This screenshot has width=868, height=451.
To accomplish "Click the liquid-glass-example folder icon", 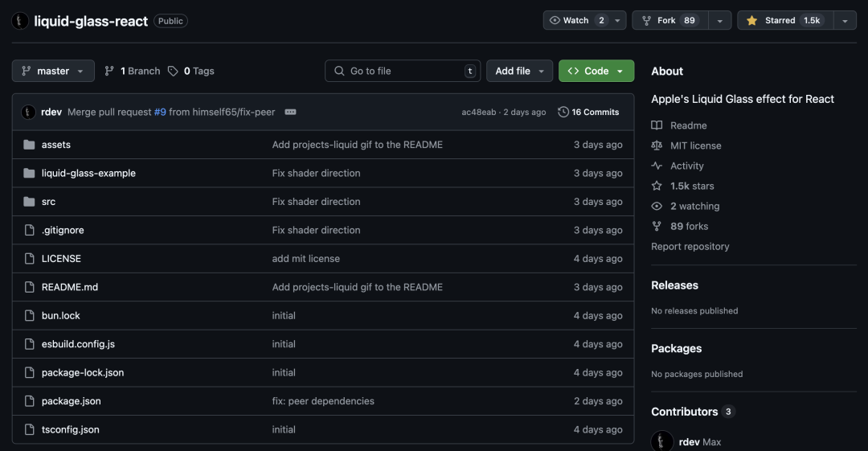I will tap(30, 173).
